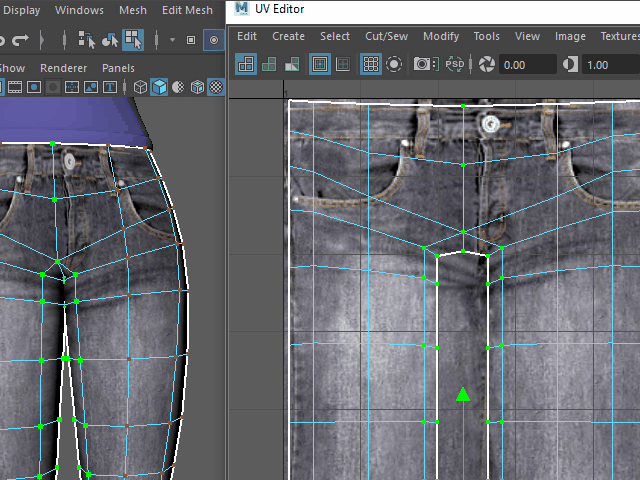Open the Cut/Sew menu
640x480 pixels.
[x=386, y=36]
